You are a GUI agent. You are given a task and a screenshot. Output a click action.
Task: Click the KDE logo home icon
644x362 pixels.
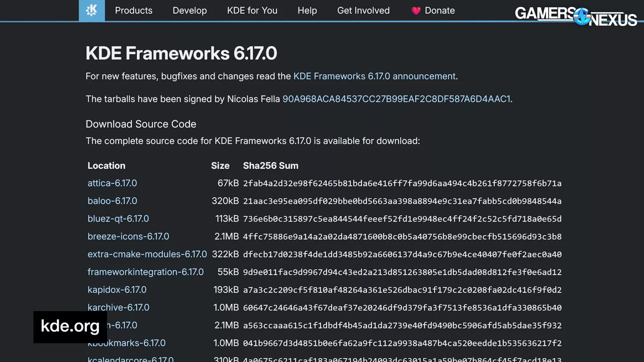[91, 10]
